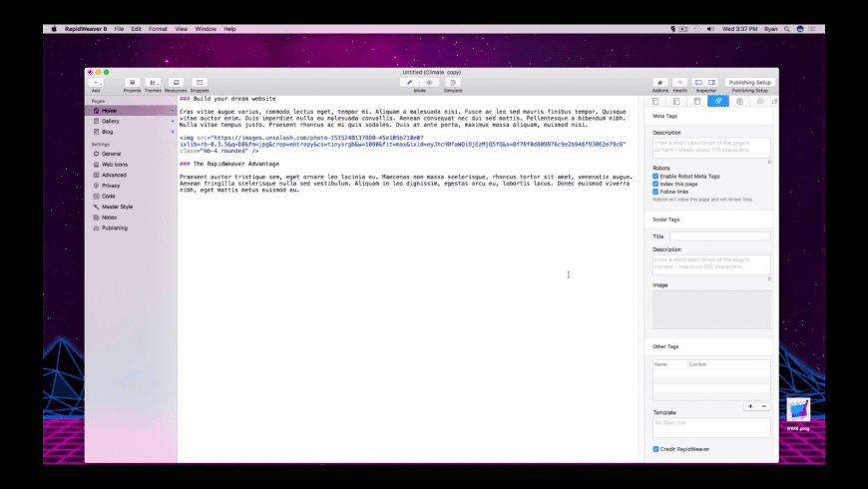Viewport: 868px width, 489px height.
Task: Open the Health check toolbar icon
Action: (x=679, y=83)
